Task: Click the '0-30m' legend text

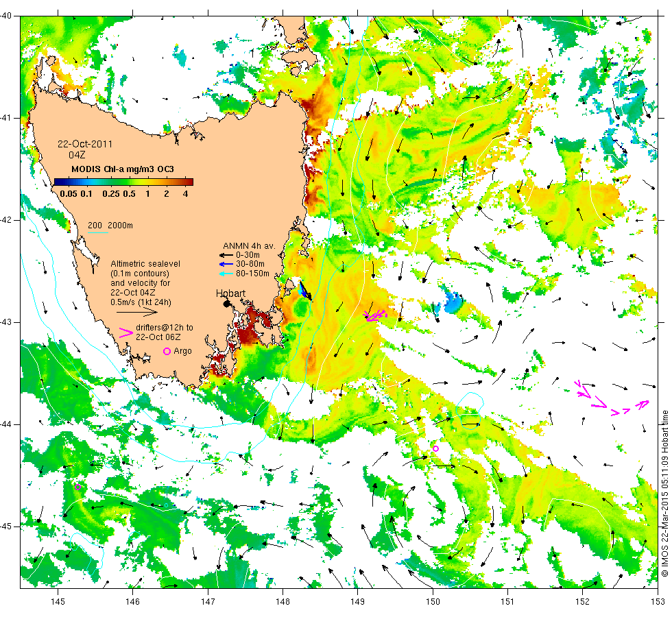Action: click(248, 255)
